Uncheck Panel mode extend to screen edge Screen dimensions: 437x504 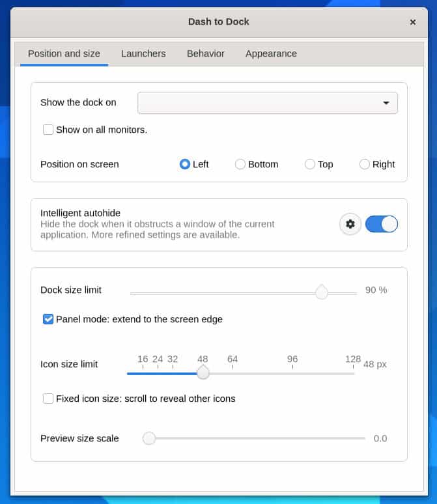(48, 319)
